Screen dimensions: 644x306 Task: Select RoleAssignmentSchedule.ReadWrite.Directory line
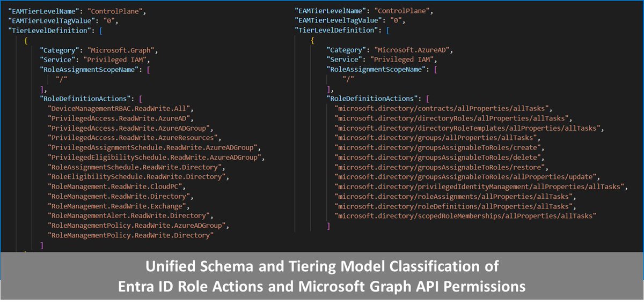coord(137,167)
